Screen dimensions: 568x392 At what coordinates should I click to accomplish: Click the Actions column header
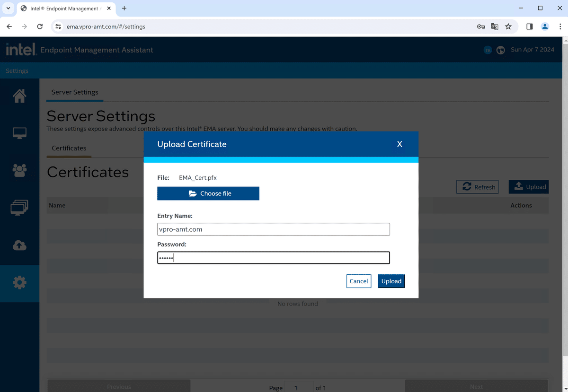tap(521, 205)
